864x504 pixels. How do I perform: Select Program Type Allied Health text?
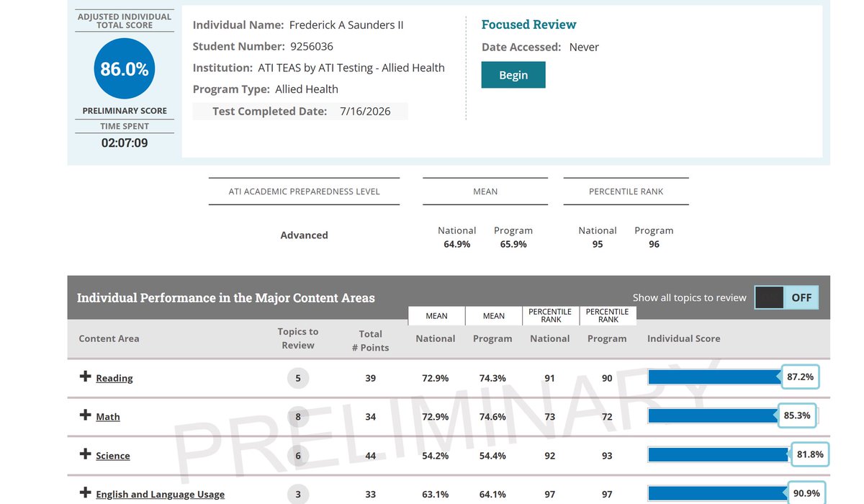coord(307,89)
